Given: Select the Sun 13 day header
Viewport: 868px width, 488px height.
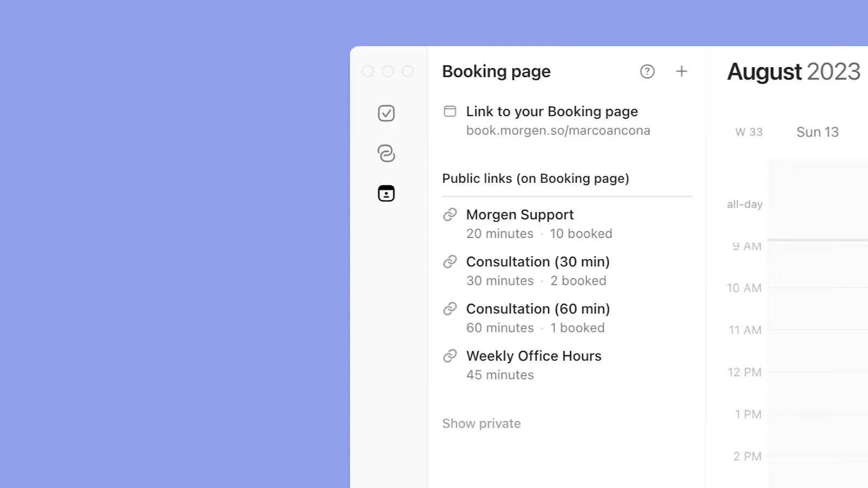Looking at the screenshot, I should [x=817, y=132].
